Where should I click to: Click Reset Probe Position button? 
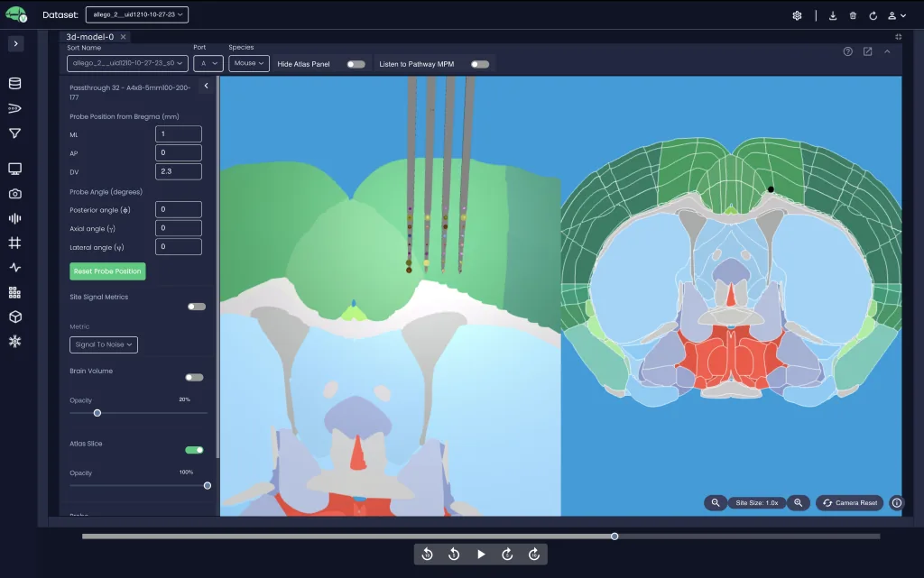[107, 271]
